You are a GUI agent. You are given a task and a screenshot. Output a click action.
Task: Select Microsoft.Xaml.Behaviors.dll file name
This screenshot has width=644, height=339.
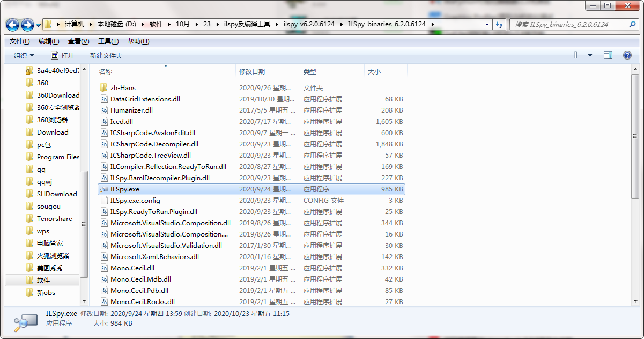coord(154,256)
